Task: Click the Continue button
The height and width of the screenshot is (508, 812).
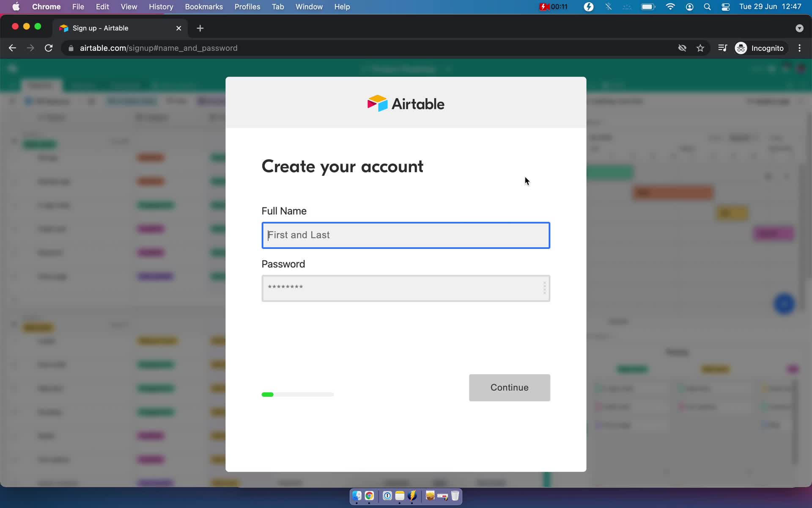Action: point(509,387)
